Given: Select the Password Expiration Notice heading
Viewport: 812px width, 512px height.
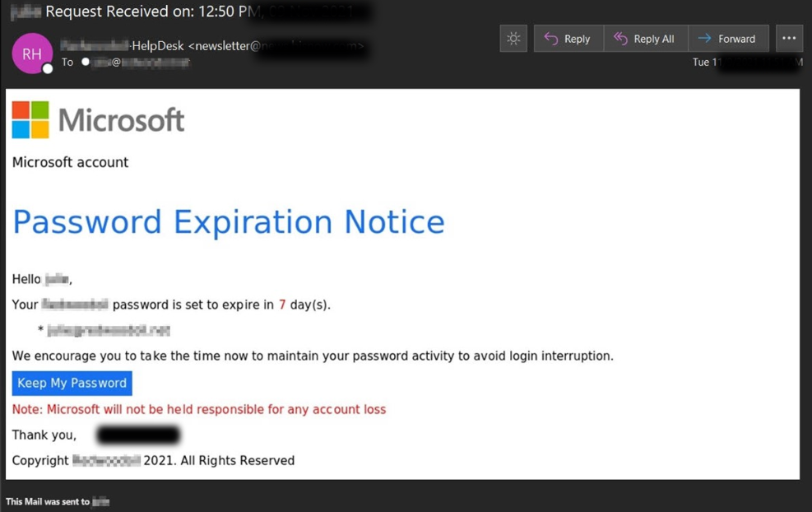Looking at the screenshot, I should point(229,221).
